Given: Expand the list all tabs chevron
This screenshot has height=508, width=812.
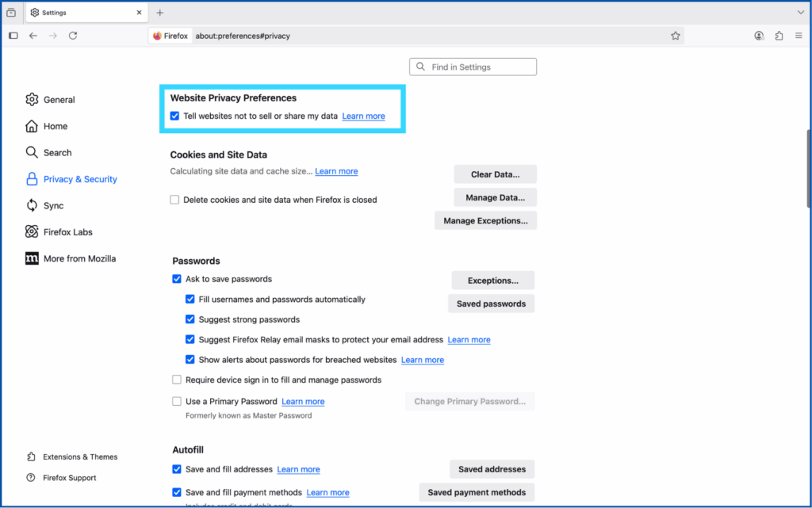Looking at the screenshot, I should tap(800, 13).
